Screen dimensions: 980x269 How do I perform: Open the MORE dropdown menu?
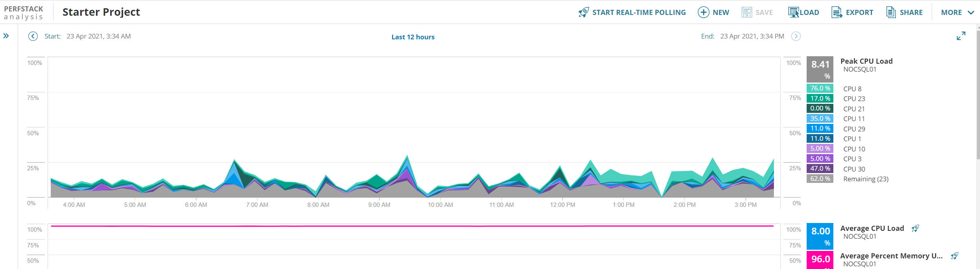tap(958, 12)
